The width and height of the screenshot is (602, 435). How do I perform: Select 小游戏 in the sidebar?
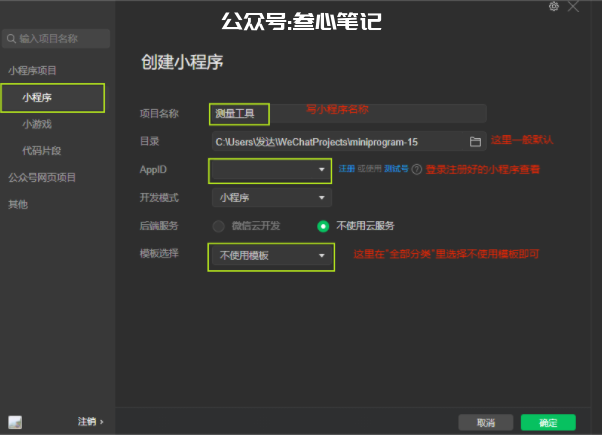(37, 124)
